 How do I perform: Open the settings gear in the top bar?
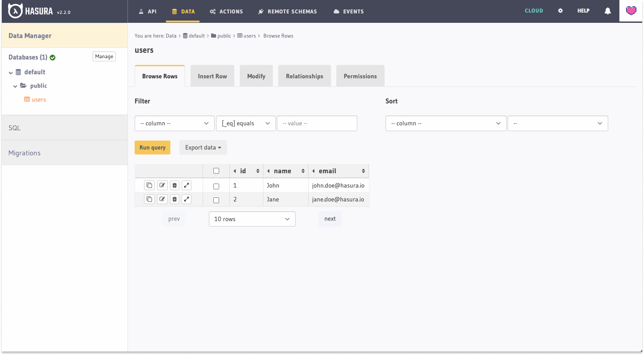click(x=560, y=10)
